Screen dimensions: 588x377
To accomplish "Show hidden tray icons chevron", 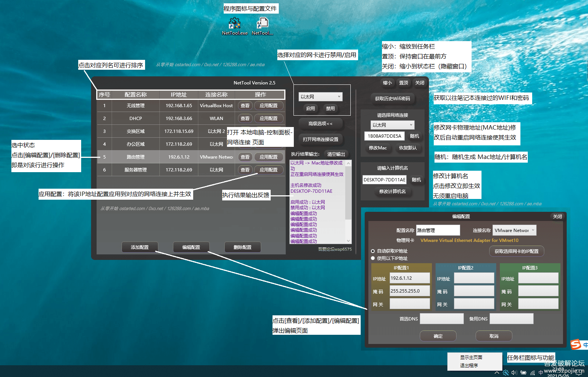I will [x=497, y=372].
